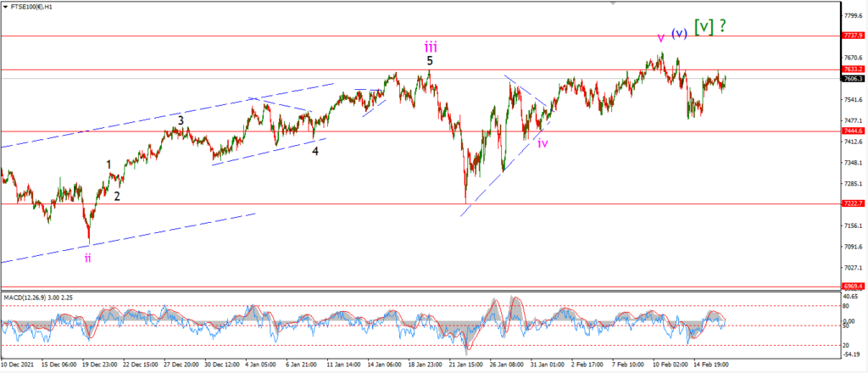Select the magenta iii wave label
Image resolution: width=868 pixels, height=373 pixels.
click(x=430, y=46)
